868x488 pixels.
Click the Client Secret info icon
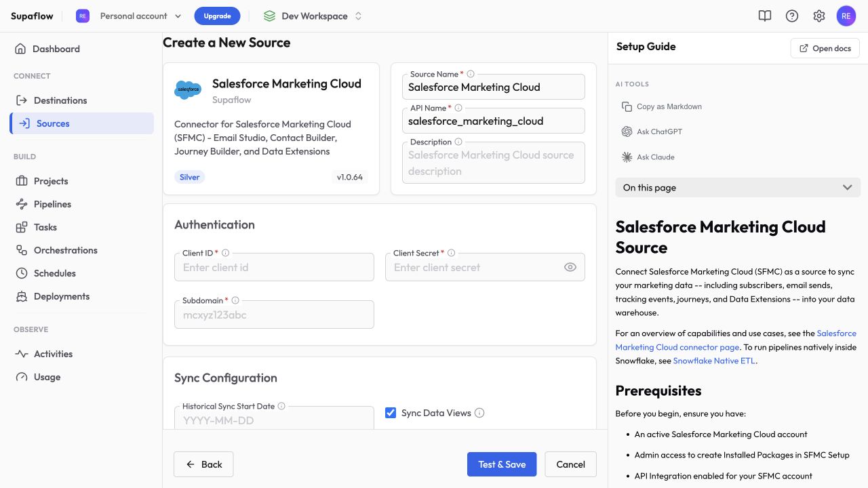click(x=452, y=253)
